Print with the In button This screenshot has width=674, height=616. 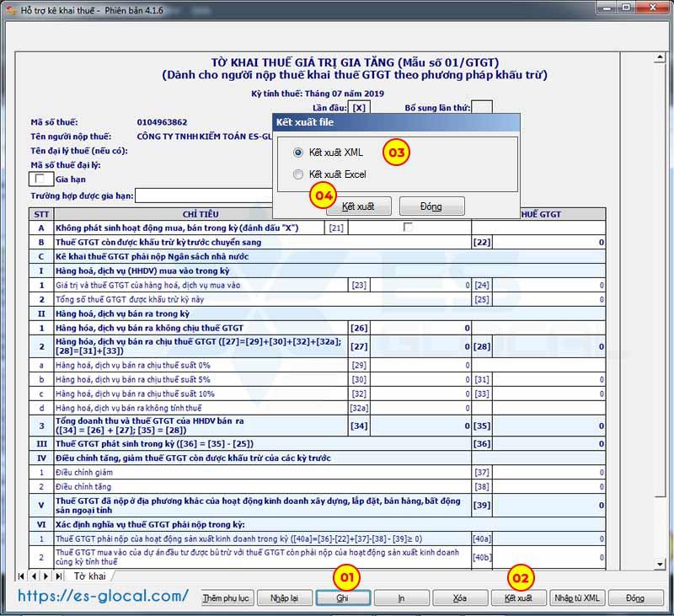coord(401,598)
